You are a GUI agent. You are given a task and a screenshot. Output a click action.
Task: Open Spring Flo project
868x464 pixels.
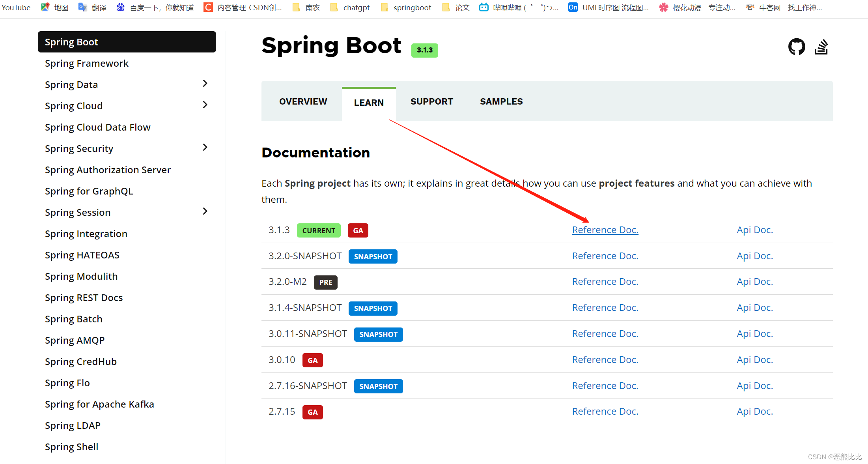click(67, 383)
